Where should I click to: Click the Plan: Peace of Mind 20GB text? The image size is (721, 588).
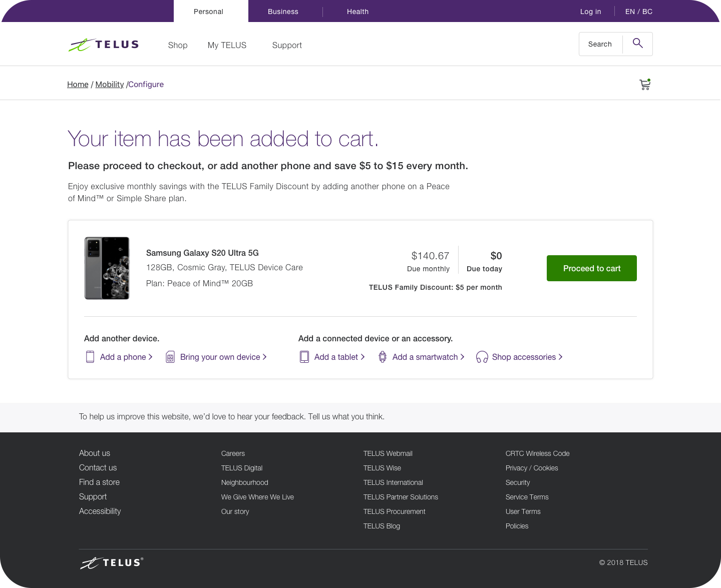tap(199, 283)
